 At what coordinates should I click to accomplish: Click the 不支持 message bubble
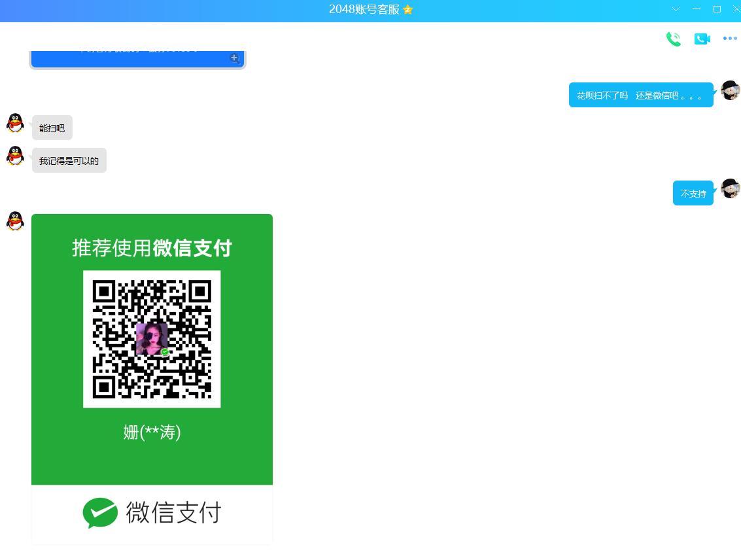point(693,193)
